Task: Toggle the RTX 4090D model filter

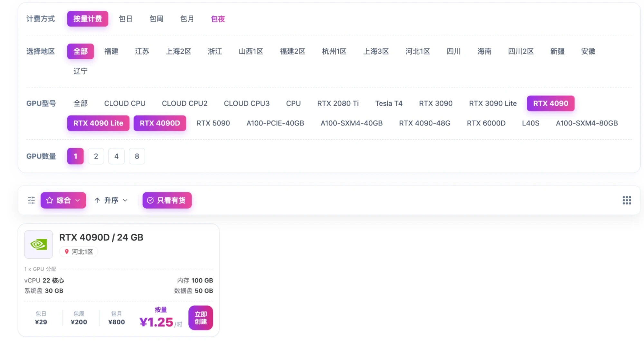Action: (x=160, y=123)
